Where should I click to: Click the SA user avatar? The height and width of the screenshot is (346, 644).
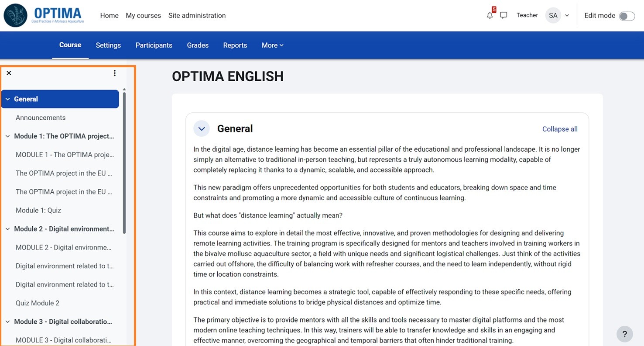pyautogui.click(x=553, y=15)
